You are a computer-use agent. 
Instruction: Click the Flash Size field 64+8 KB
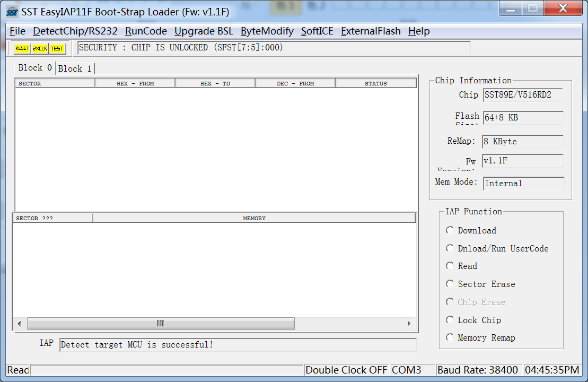point(523,117)
